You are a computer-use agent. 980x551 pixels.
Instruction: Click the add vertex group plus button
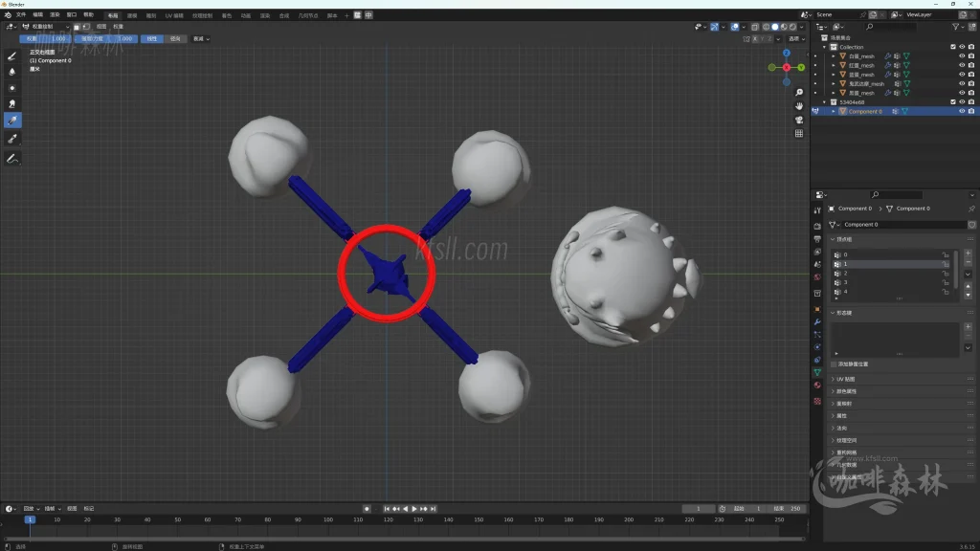pos(968,253)
